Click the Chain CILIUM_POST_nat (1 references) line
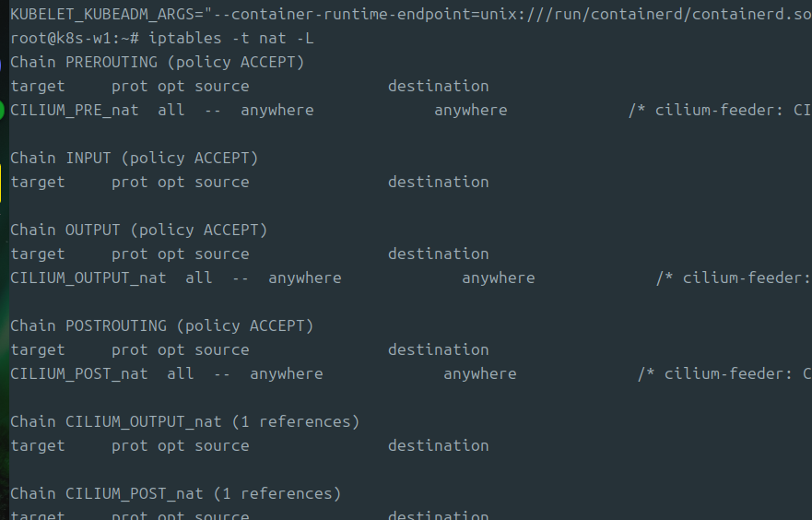The image size is (812, 520). 175,493
